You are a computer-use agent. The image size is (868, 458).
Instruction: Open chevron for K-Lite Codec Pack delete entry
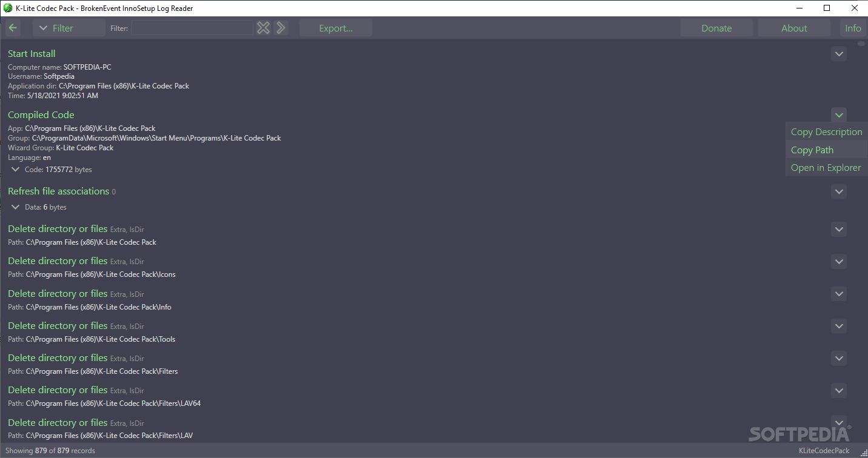point(839,230)
